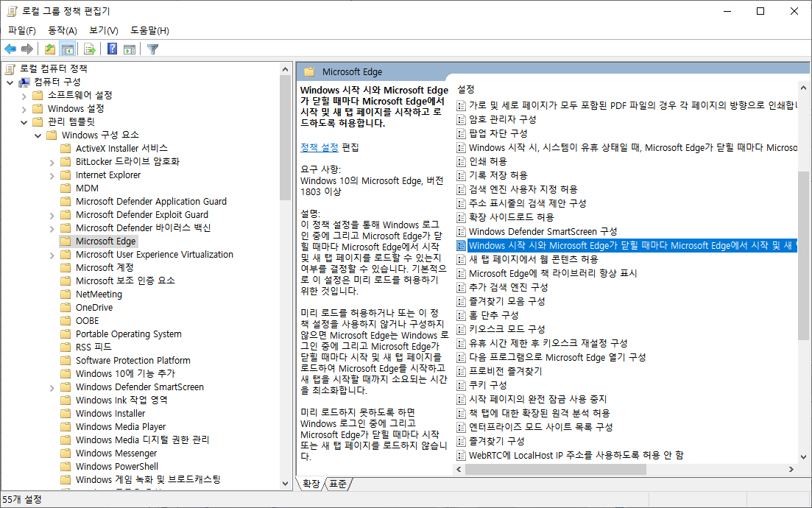
Task: Toggle the action pane toolbar icon
Action: 130,49
